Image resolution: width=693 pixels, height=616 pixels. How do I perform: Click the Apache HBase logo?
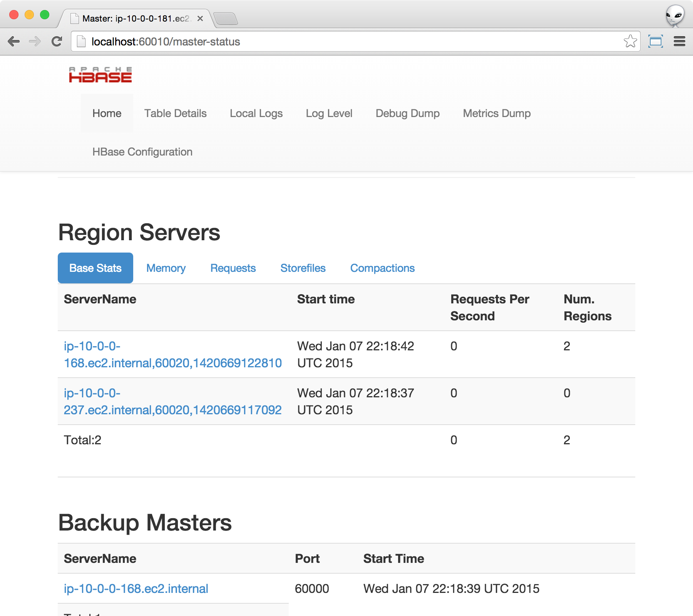coord(100,75)
